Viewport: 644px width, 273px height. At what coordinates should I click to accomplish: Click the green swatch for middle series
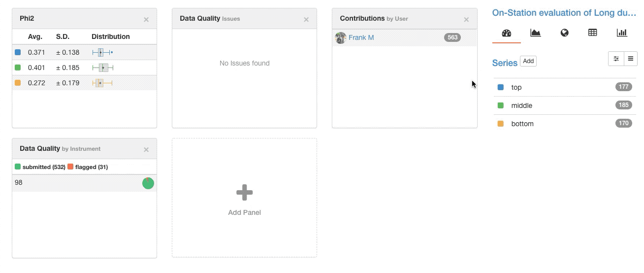click(x=501, y=105)
